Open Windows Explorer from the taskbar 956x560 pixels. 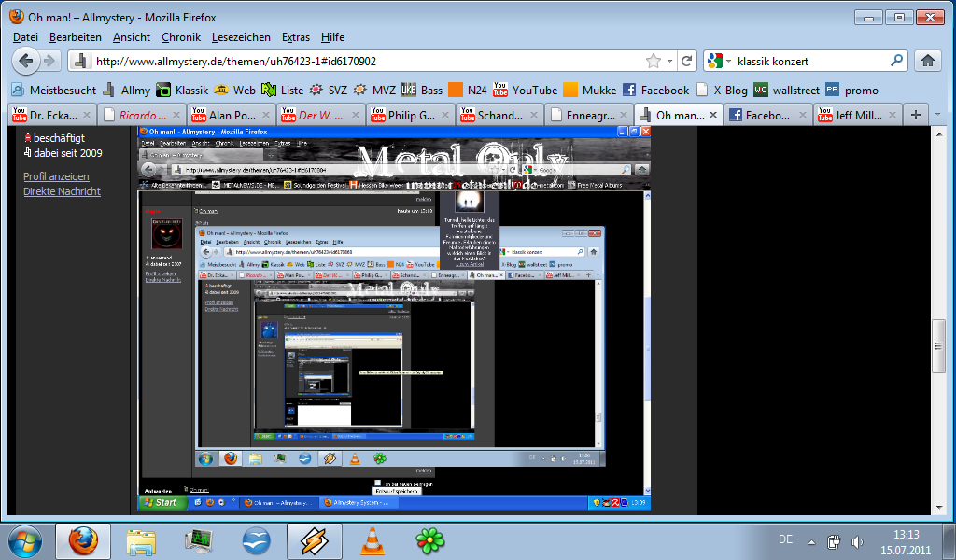pos(141,541)
